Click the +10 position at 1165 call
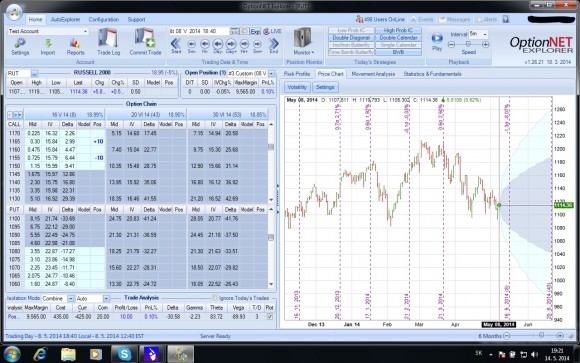The height and width of the screenshot is (363, 580). pyautogui.click(x=98, y=141)
